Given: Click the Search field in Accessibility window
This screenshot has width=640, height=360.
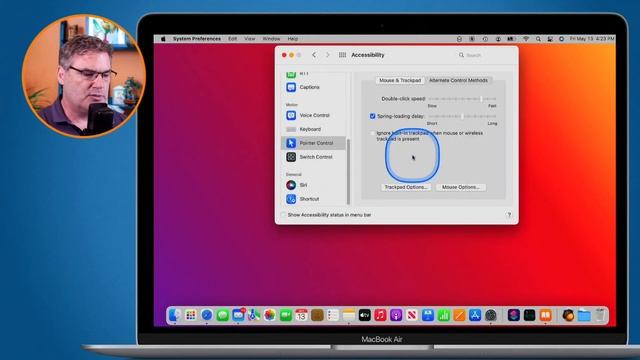Looking at the screenshot, I should point(483,55).
